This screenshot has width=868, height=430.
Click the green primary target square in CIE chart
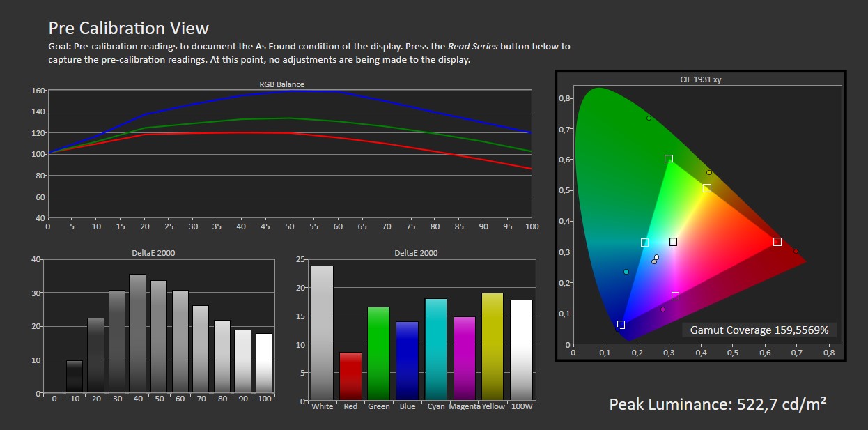pyautogui.click(x=669, y=159)
